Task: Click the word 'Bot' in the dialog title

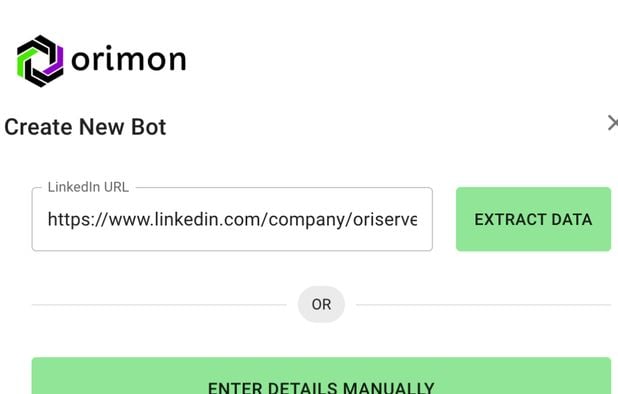Action: (x=149, y=127)
